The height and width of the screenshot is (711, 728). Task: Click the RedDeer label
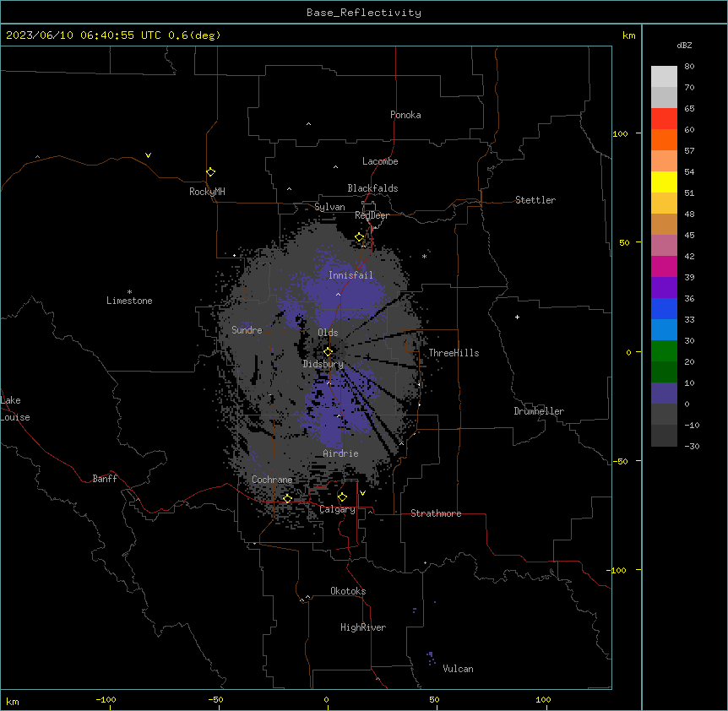[372, 215]
